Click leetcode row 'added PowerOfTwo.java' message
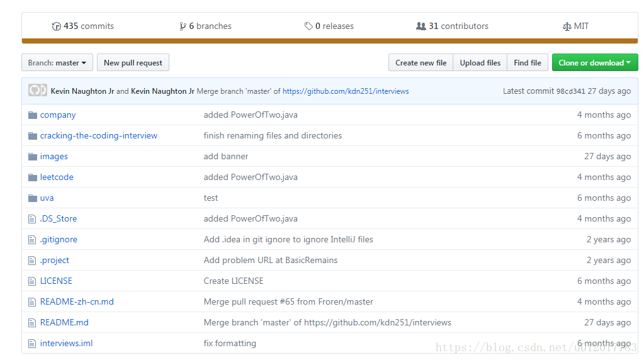644x360 pixels. 251,177
